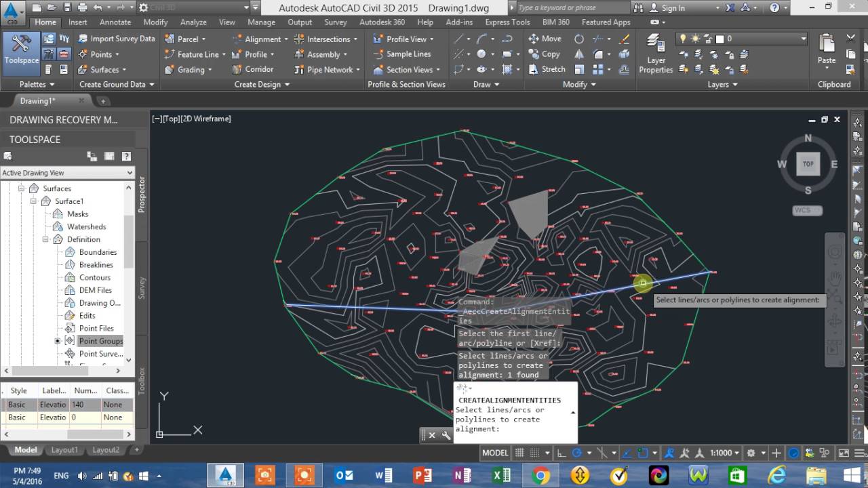Select Contours in the Definition tree
The height and width of the screenshot is (488, 868).
click(94, 277)
